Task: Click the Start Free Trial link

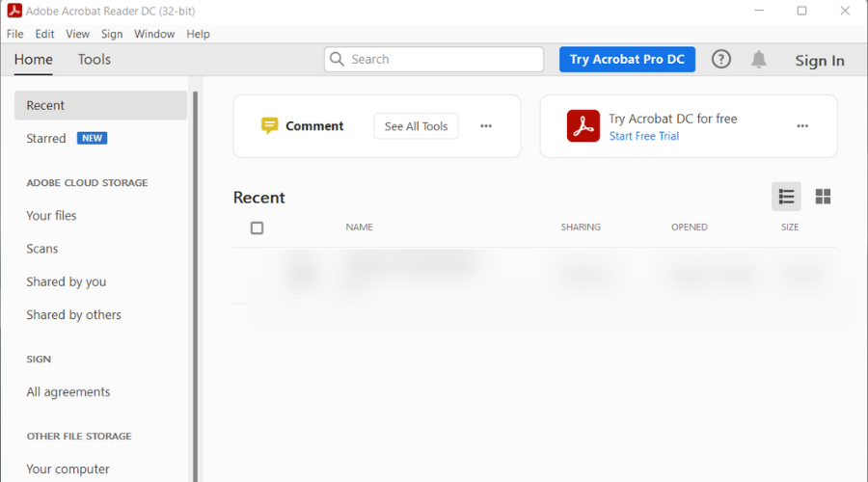Action: [644, 136]
